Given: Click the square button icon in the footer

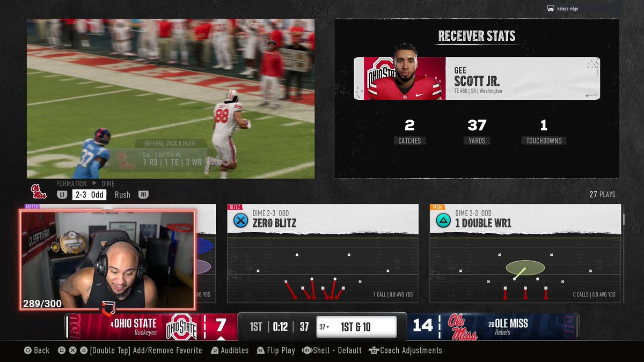Looking at the screenshot, I should point(62,350).
